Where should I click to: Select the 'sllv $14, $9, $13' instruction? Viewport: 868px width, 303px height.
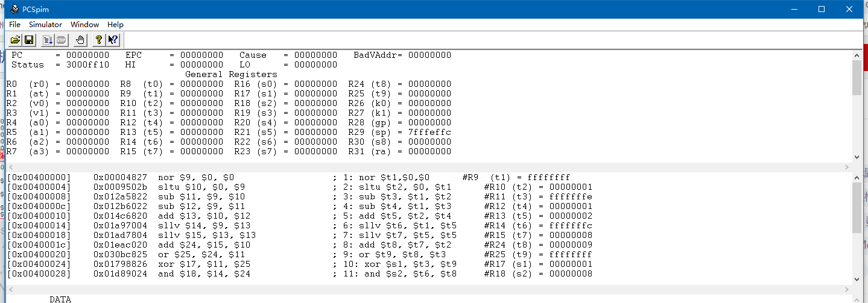click(x=204, y=226)
